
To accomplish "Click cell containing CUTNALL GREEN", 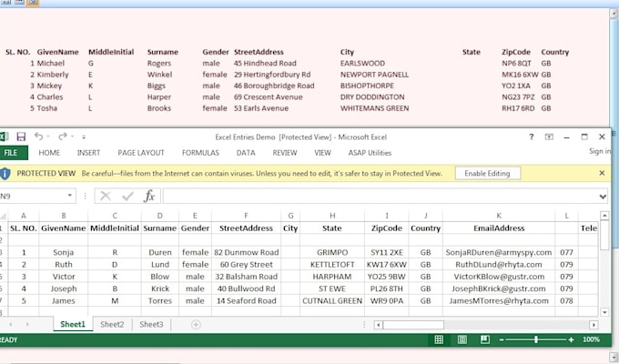I will click(x=332, y=301).
